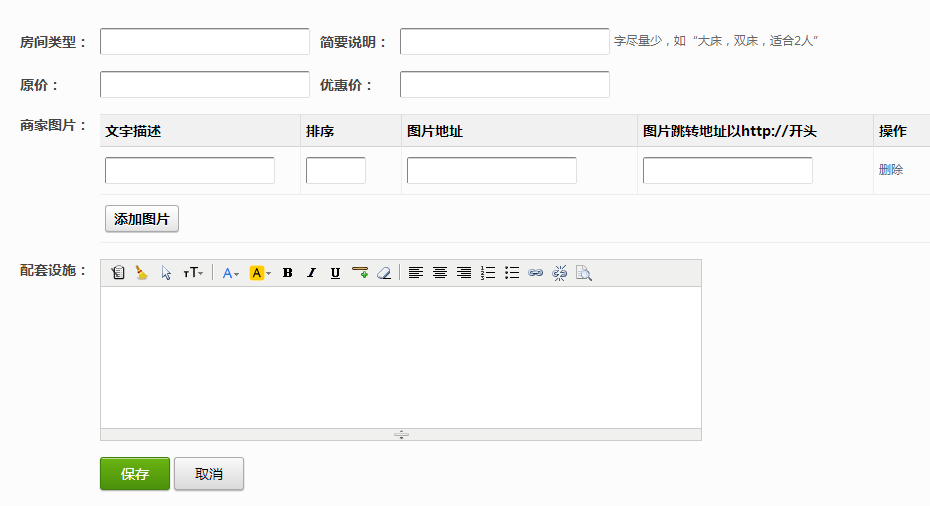The height and width of the screenshot is (506, 930).
Task: Click the 房间类型 input field
Action: click(x=205, y=42)
